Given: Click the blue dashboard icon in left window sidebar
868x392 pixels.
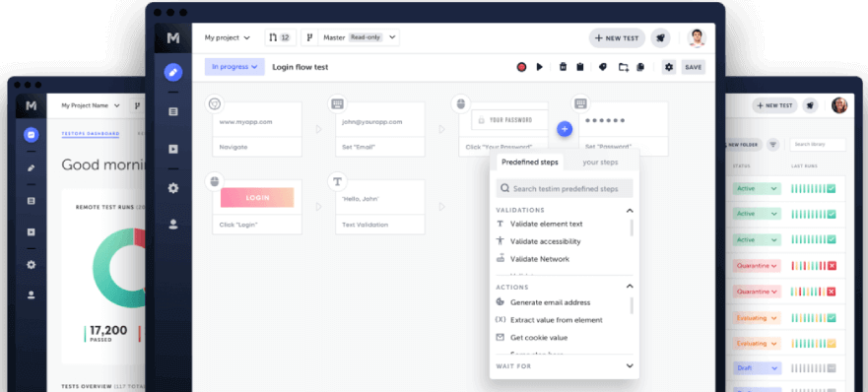Looking at the screenshot, I should [x=31, y=135].
